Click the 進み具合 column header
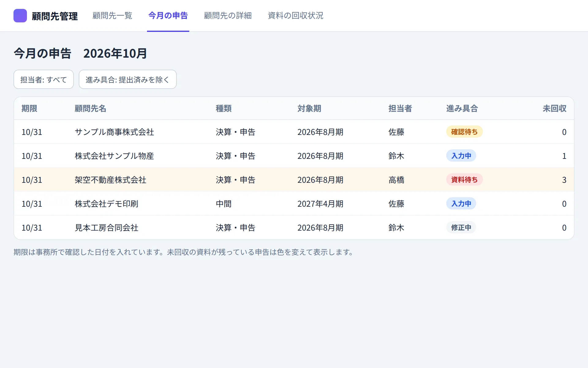 click(x=462, y=109)
